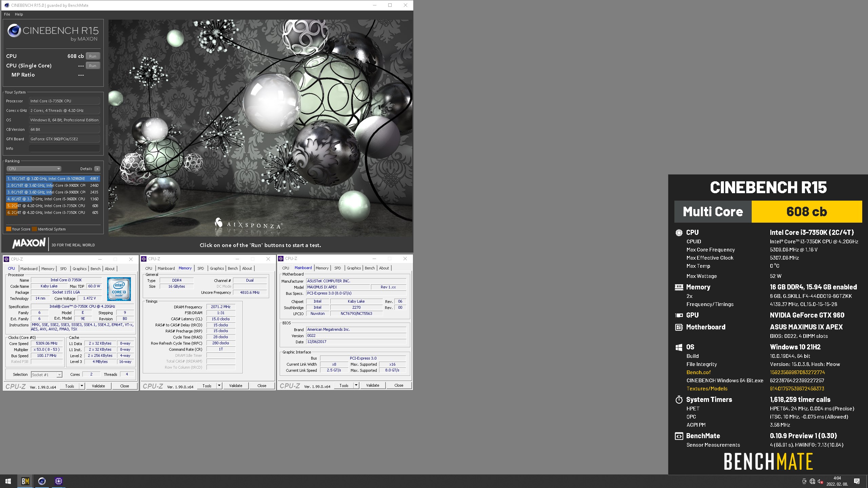Open Graphics tab in Mainboard CPU-Z window
868x488 pixels.
[354, 268]
